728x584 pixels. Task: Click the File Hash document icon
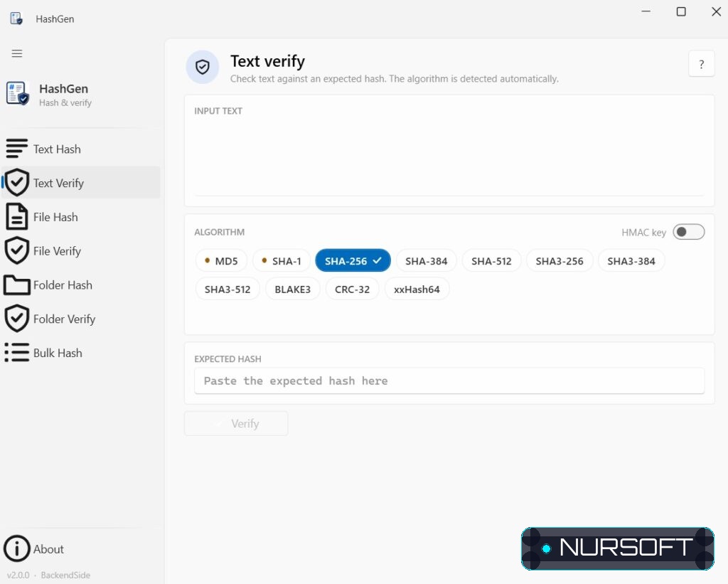[17, 216]
